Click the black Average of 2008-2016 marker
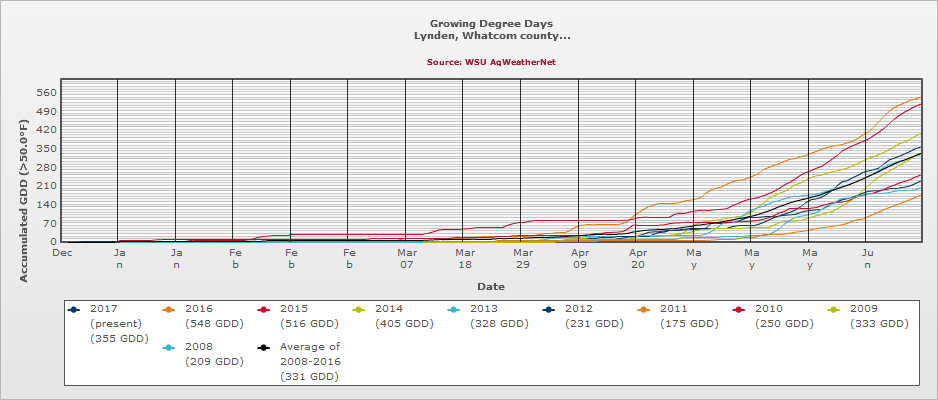 tap(264, 348)
